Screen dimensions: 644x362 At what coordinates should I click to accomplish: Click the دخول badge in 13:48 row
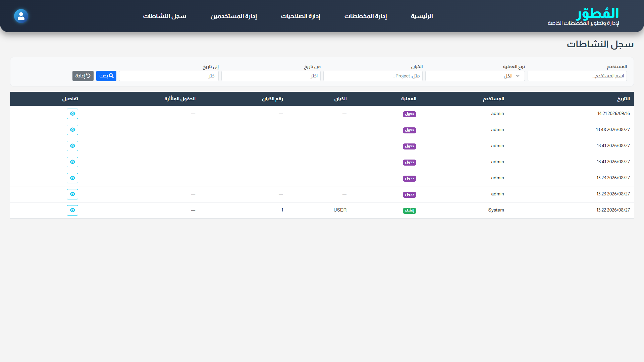click(410, 130)
